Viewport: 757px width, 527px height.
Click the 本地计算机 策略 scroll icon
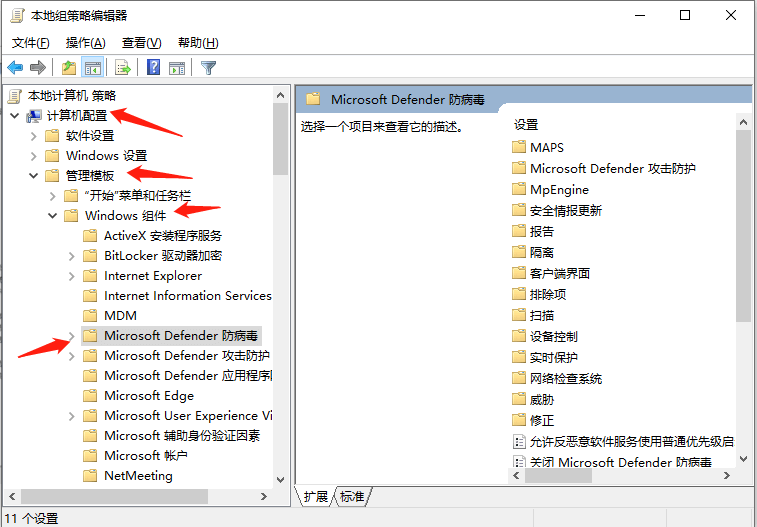(15, 96)
